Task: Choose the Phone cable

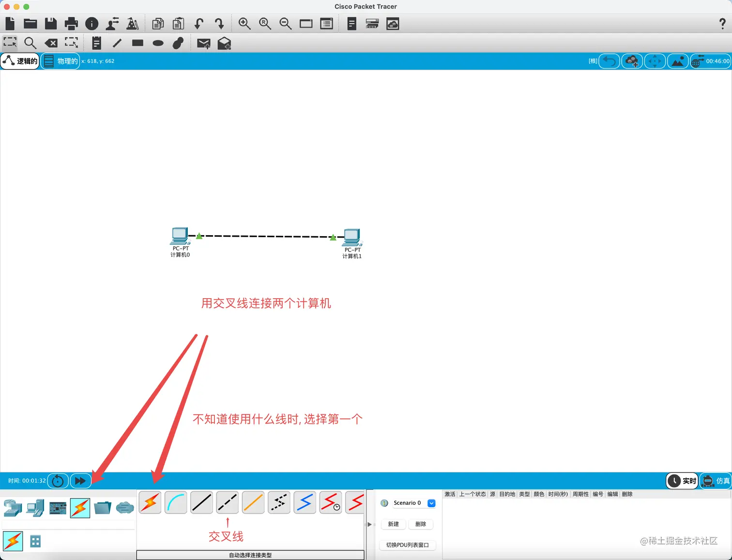Action: (x=279, y=502)
